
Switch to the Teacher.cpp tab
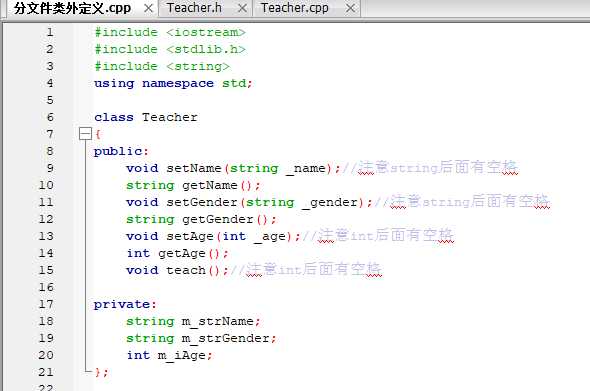click(295, 8)
